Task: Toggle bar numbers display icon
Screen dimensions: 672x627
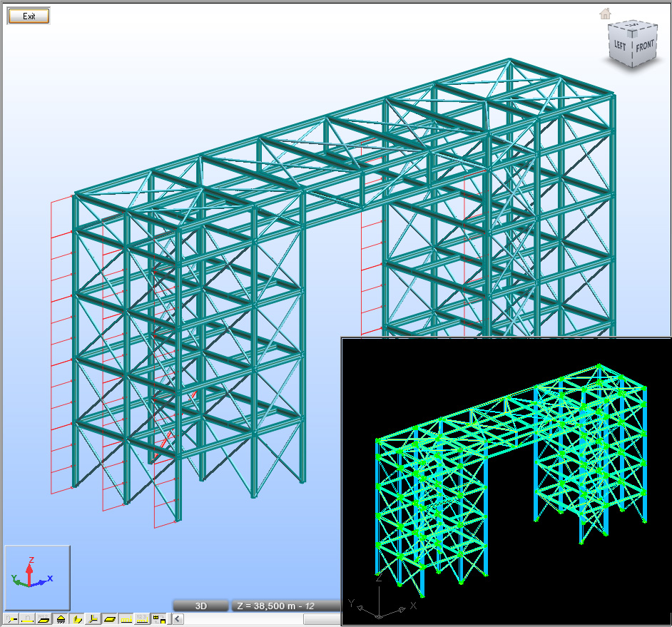Action: 27,619
